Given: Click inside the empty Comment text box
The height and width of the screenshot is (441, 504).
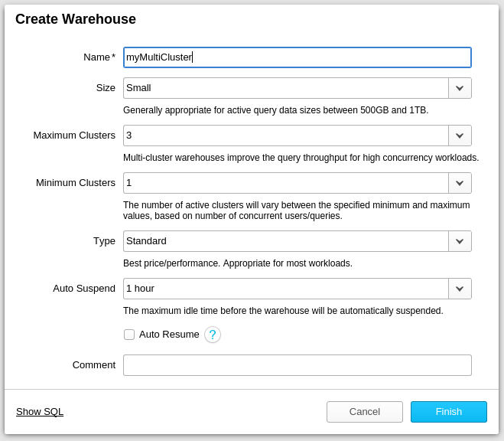Looking at the screenshot, I should (297, 365).
